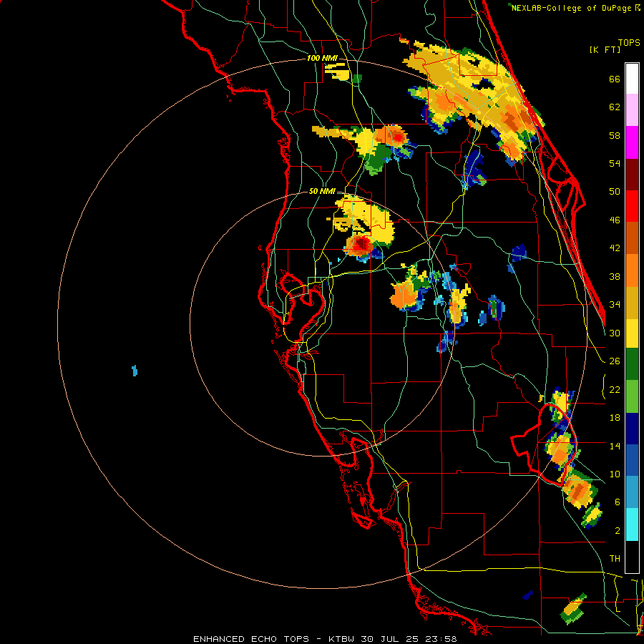Pick the gold legend swatch
This screenshot has height=644, width=644.
(632, 303)
